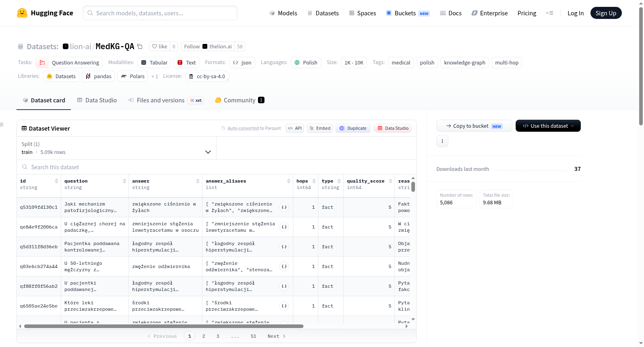Click the pandas library tag
The width and height of the screenshot is (644, 347).
[x=99, y=76]
